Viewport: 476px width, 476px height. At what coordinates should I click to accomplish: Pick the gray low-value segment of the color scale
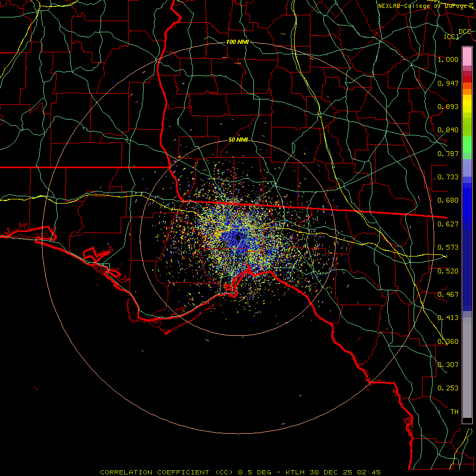(467, 368)
